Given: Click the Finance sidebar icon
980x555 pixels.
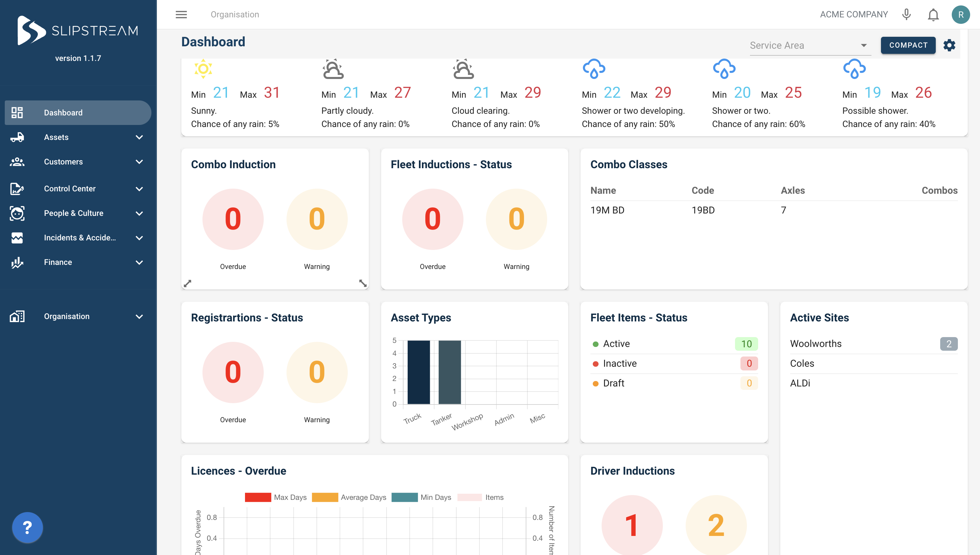Looking at the screenshot, I should pos(17,262).
